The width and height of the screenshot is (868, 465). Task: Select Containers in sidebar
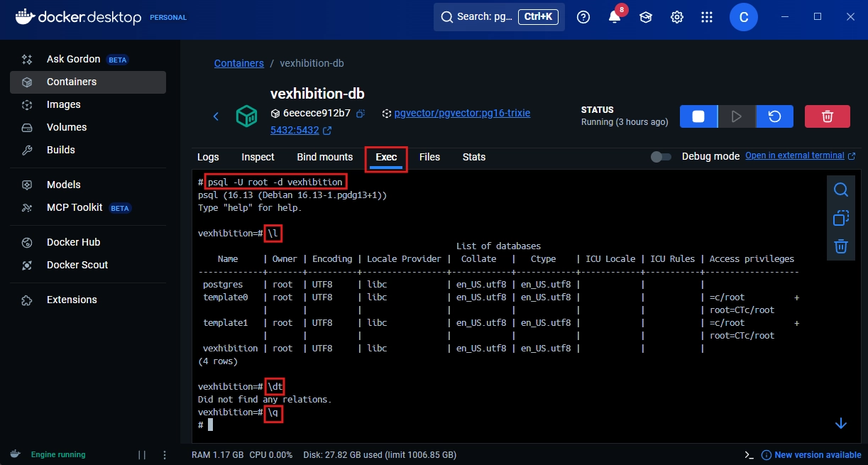tap(88, 82)
